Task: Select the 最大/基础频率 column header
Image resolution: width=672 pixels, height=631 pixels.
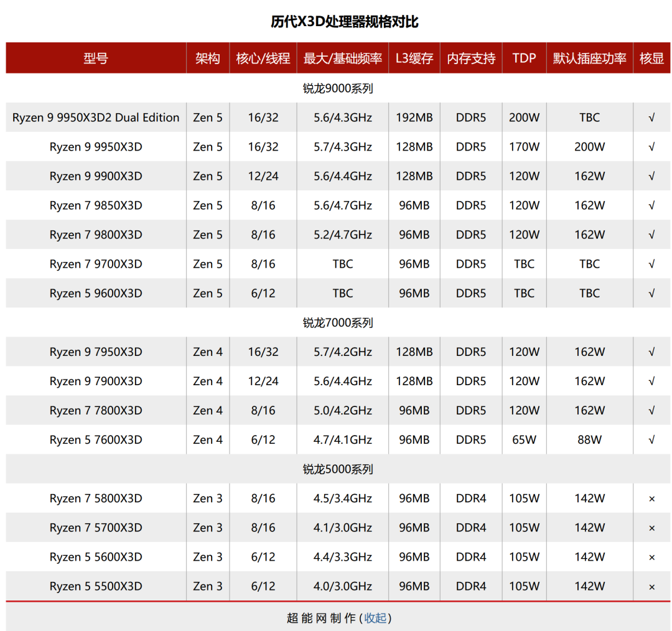Action: coord(343,58)
